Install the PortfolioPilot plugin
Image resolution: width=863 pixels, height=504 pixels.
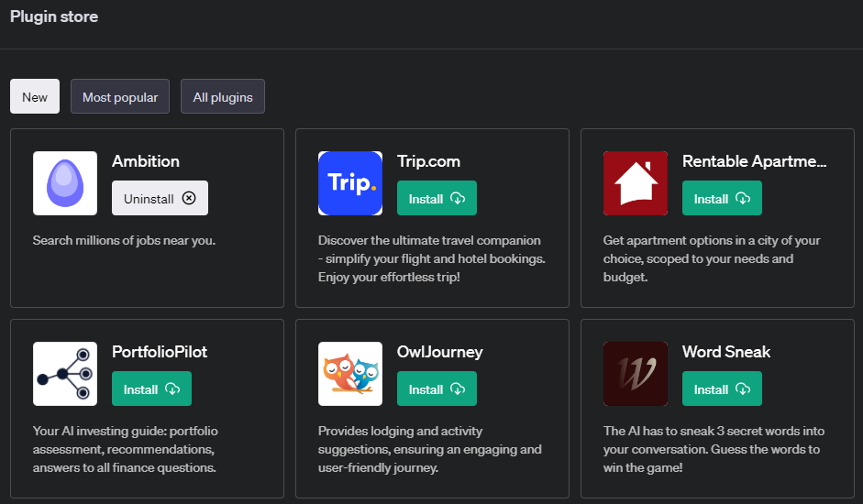click(x=151, y=389)
